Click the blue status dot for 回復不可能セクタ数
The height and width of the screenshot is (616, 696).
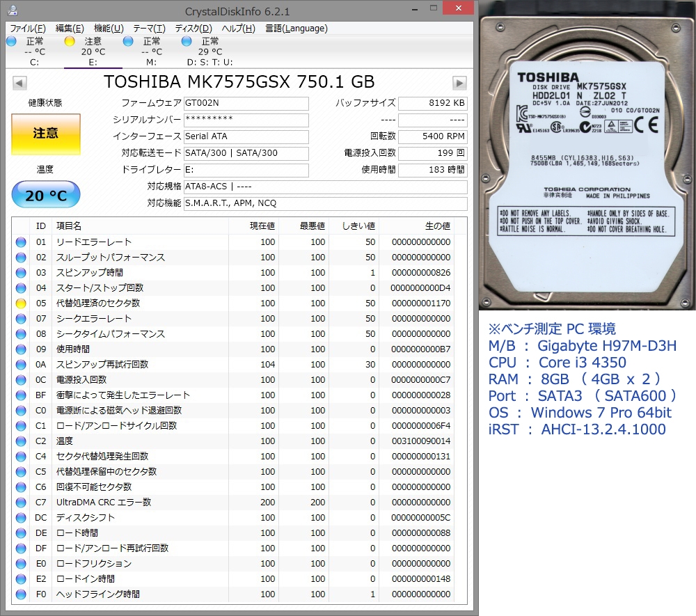click(21, 487)
